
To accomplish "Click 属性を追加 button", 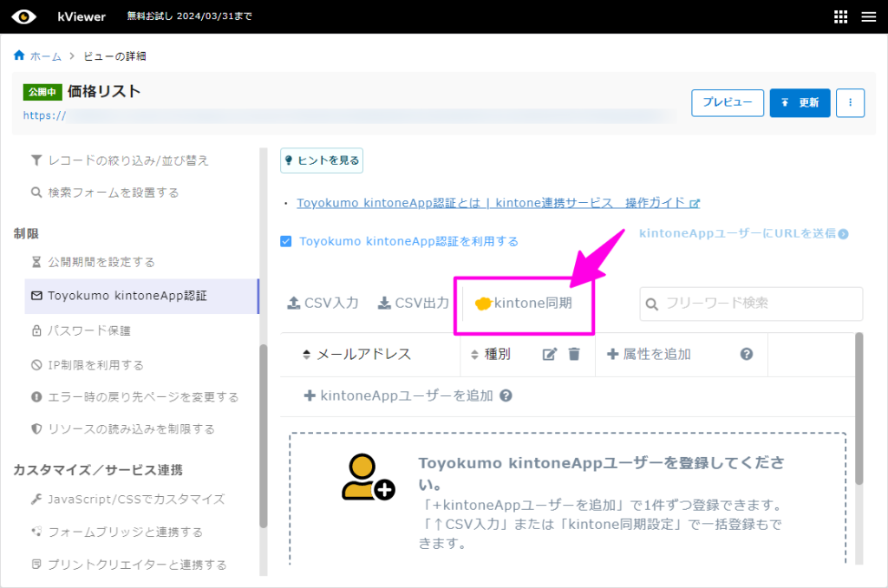I will pos(649,355).
